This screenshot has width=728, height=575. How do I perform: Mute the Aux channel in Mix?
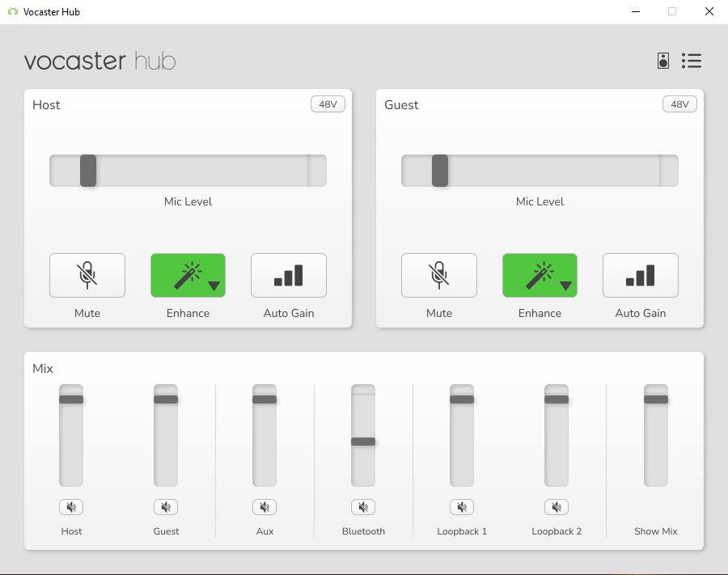point(265,507)
